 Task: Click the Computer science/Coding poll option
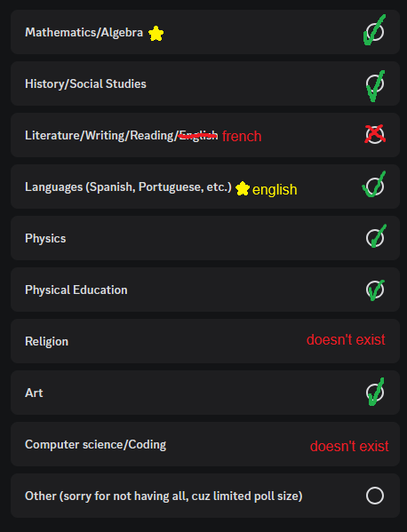205,444
